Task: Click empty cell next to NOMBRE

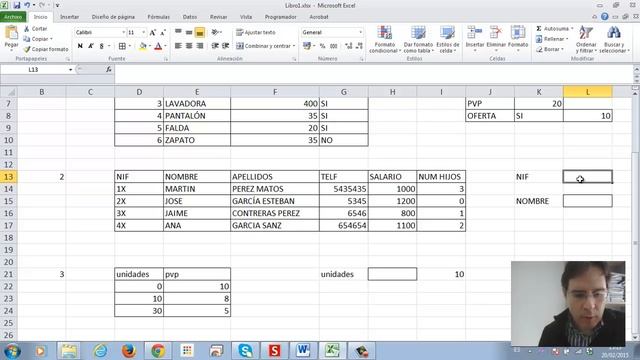Action: (588, 201)
